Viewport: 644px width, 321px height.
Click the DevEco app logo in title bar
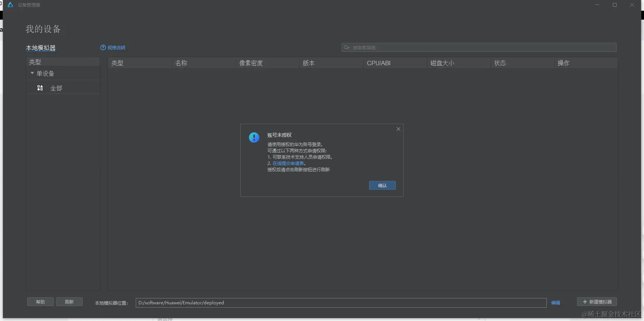coord(10,5)
